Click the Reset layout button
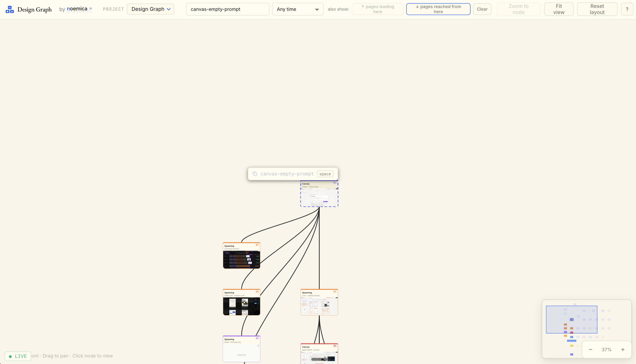Screen dimensions: 636x364 tap(597, 9)
